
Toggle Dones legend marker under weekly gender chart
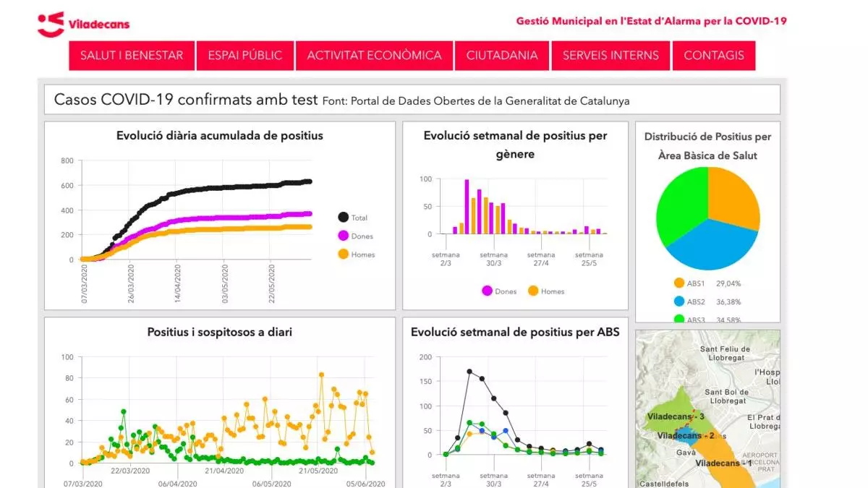(x=487, y=291)
